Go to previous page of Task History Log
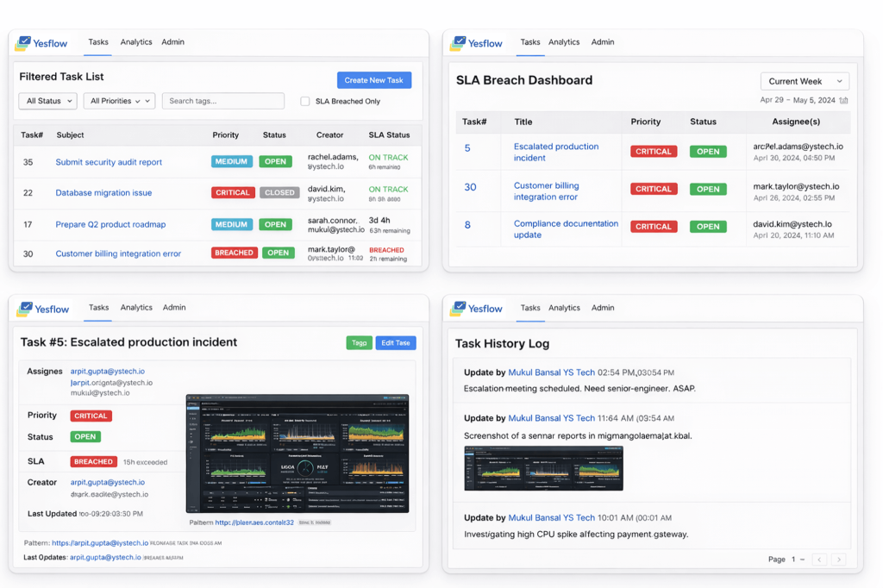883x588 pixels. coord(819,560)
